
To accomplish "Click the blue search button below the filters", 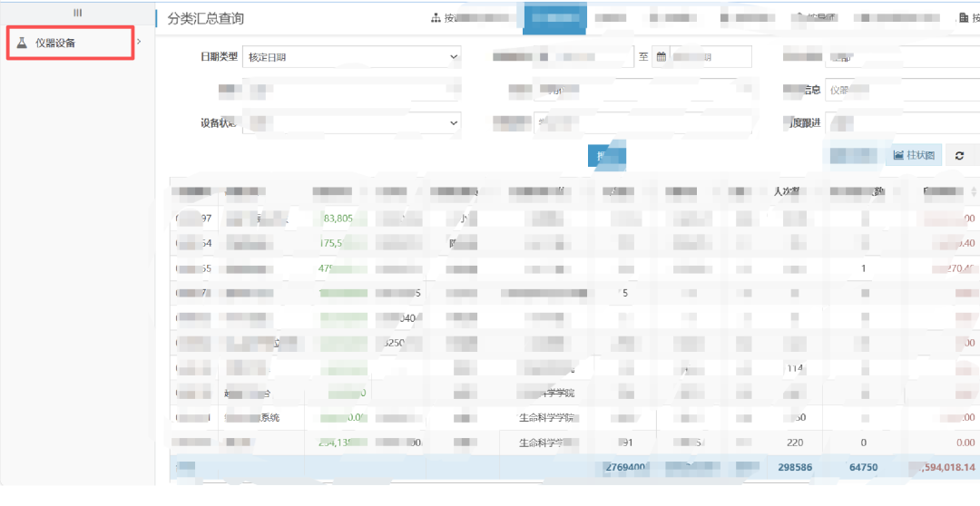I will pyautogui.click(x=607, y=156).
